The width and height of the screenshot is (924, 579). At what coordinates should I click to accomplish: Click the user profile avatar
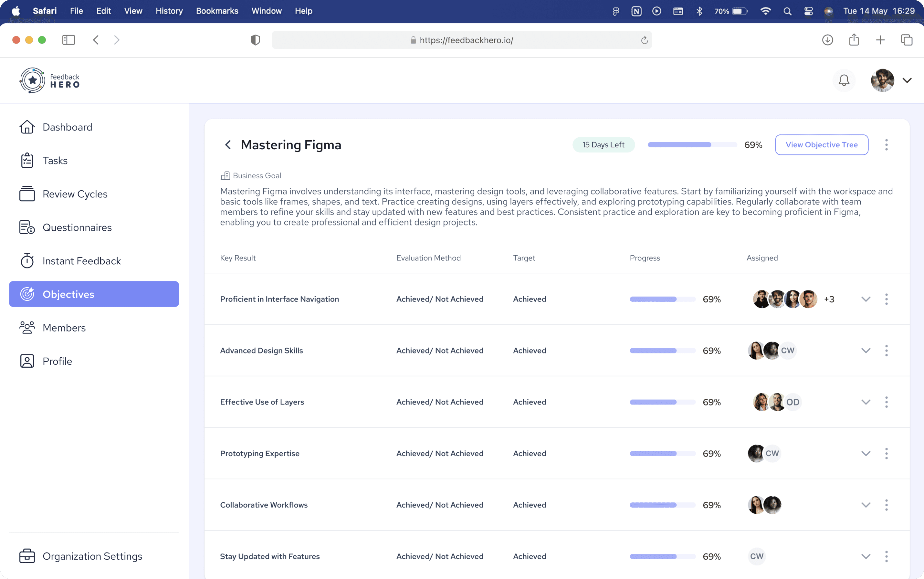[x=882, y=80]
